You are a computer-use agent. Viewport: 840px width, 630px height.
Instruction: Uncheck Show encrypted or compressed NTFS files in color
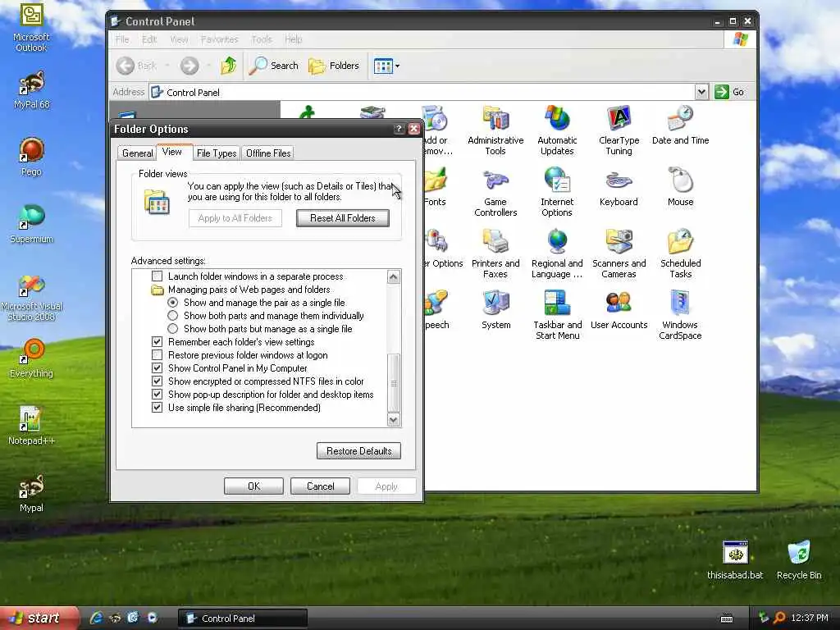157,381
